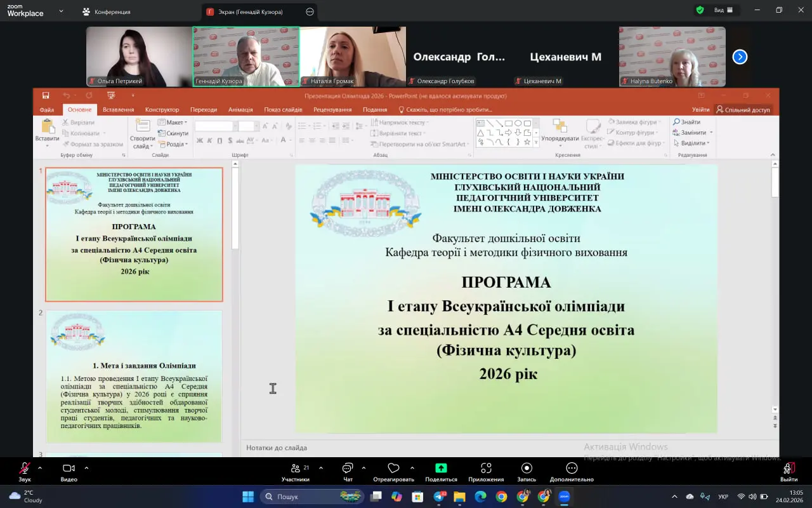
Task: Unmute the microphone with the Звук button
Action: (25, 469)
